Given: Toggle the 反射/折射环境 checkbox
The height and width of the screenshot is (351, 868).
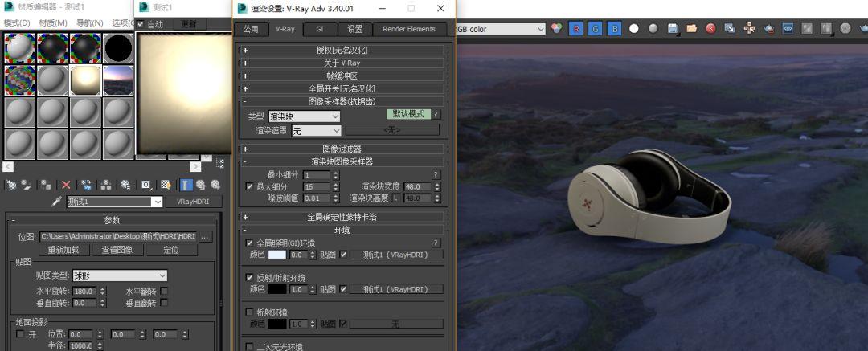Looking at the screenshot, I should [x=249, y=277].
